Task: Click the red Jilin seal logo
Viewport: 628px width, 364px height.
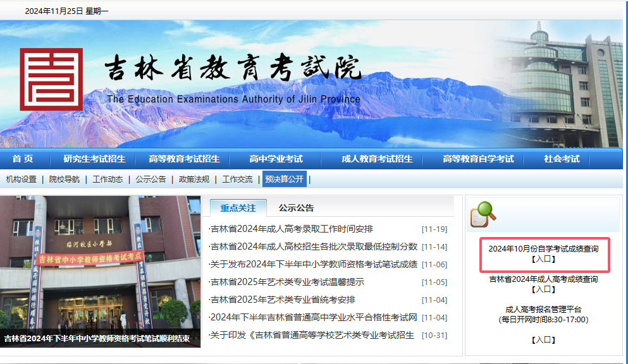Action: pyautogui.click(x=51, y=79)
